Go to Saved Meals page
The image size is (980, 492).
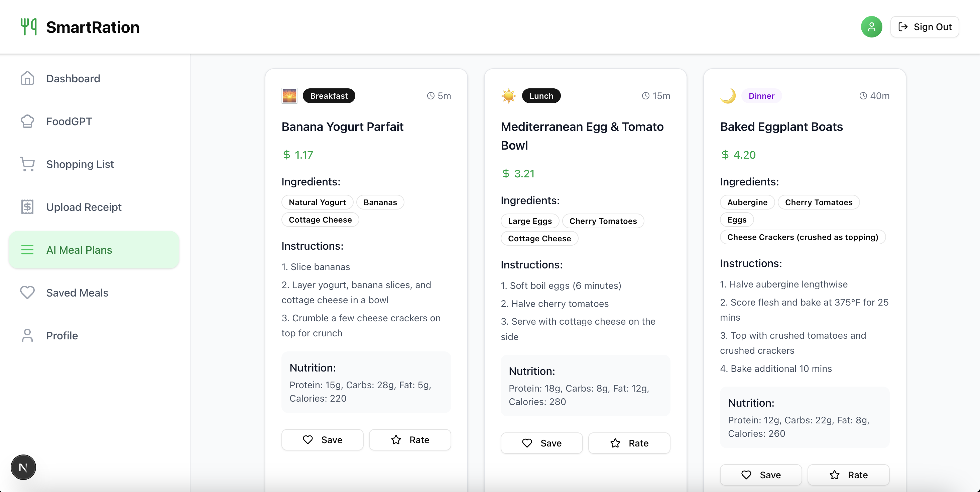point(77,293)
